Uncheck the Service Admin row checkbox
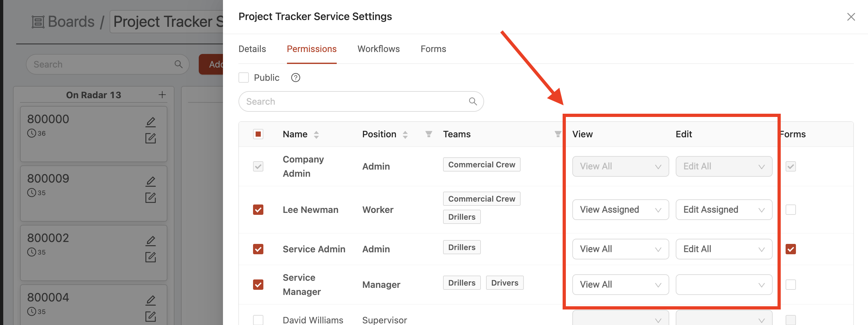The height and width of the screenshot is (325, 868). click(258, 249)
